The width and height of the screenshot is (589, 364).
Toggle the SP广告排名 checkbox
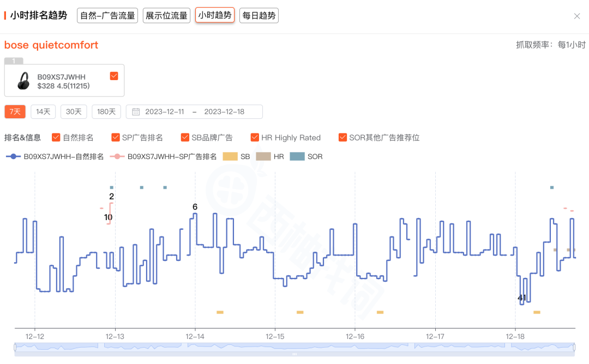click(x=116, y=137)
